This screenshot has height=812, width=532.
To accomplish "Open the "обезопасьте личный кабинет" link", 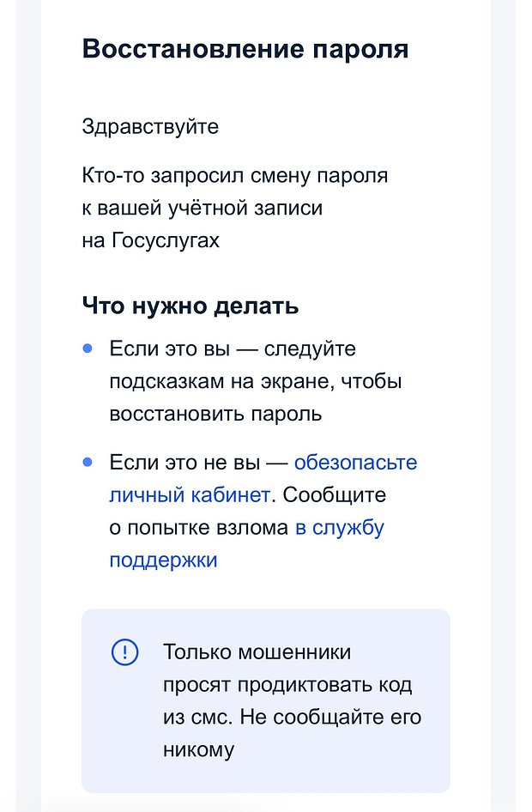I will pyautogui.click(x=355, y=463).
